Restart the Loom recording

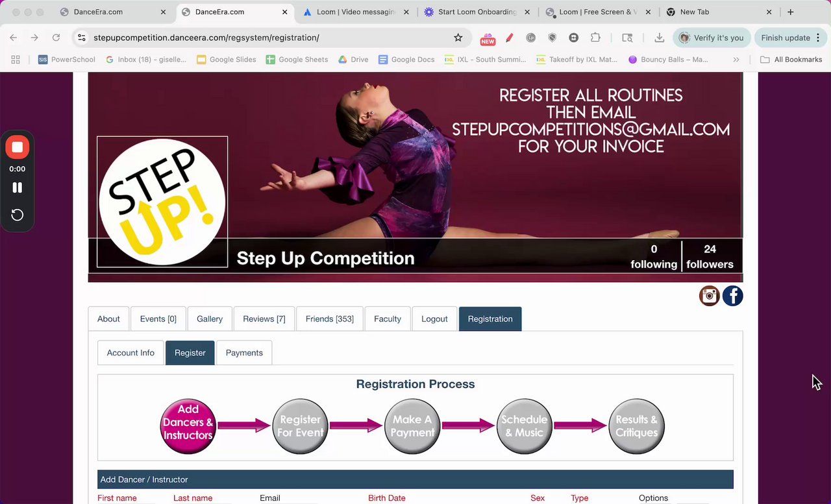18,215
